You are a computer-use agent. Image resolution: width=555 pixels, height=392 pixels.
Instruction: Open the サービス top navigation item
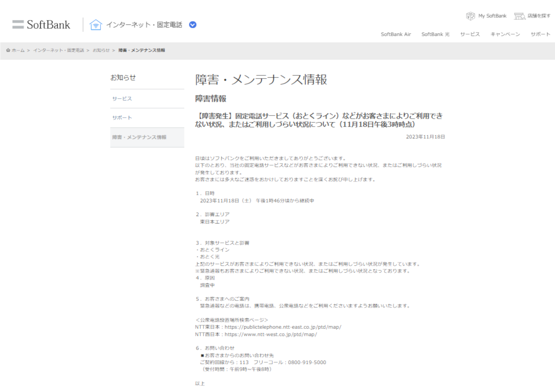[470, 34]
